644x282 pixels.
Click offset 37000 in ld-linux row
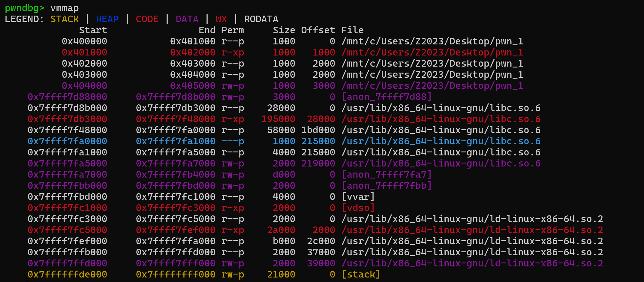[x=321, y=252]
